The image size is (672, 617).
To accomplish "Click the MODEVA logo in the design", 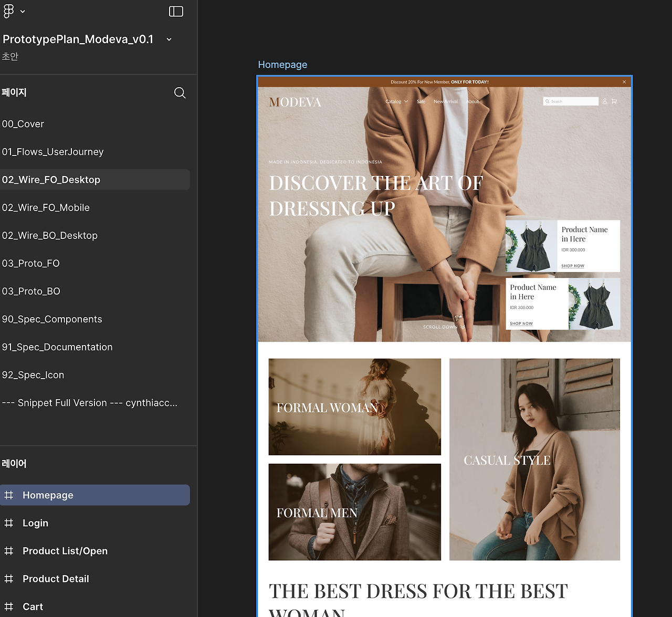I will click(x=295, y=102).
